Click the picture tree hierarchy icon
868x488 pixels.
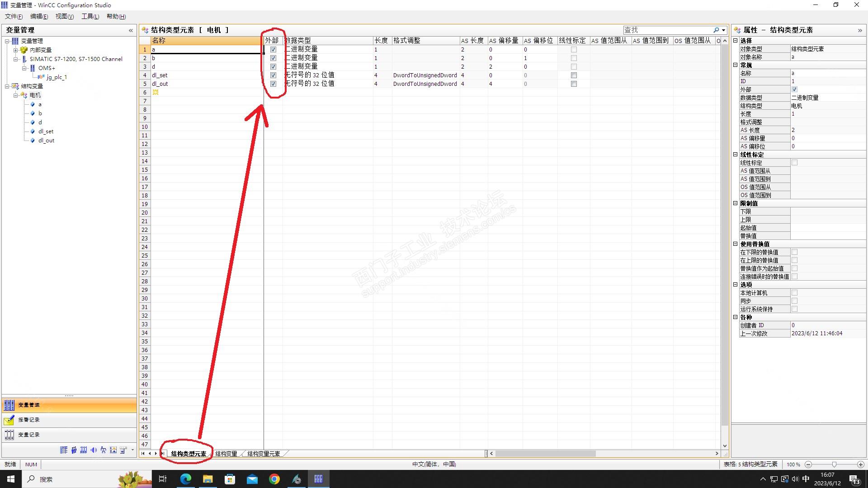pyautogui.click(x=104, y=450)
